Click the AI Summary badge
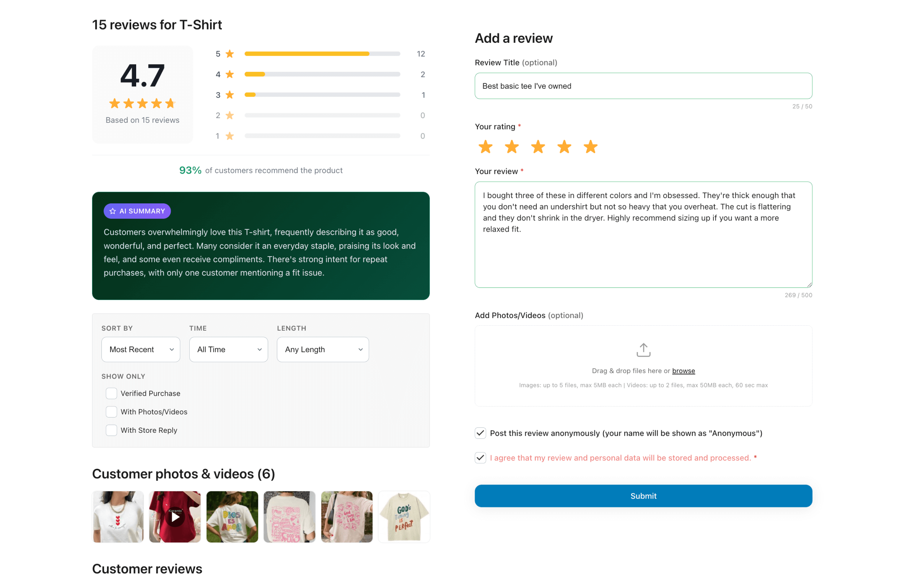The height and width of the screenshot is (588, 918). click(137, 211)
